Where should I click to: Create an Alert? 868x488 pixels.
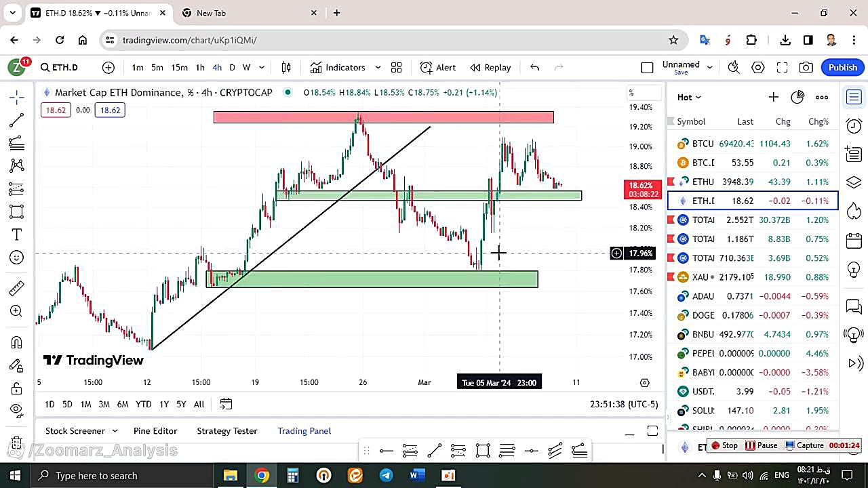tap(438, 67)
